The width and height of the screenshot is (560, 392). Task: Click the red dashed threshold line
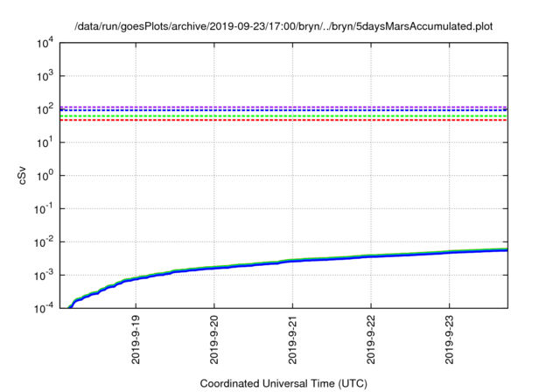tap(283, 120)
